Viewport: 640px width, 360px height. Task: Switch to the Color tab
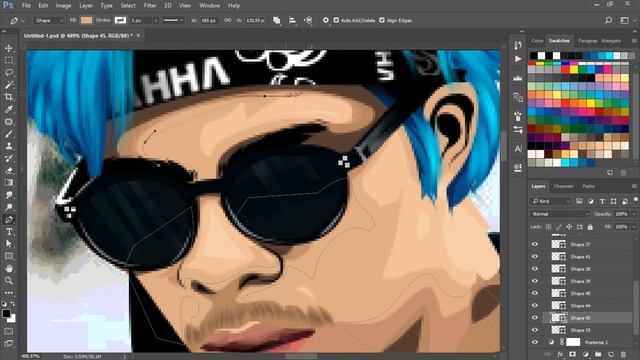coord(537,41)
